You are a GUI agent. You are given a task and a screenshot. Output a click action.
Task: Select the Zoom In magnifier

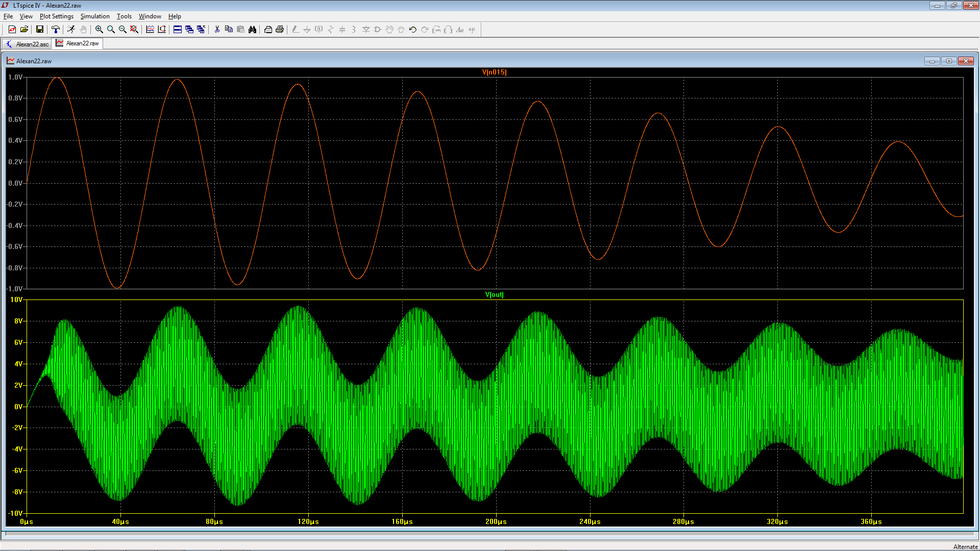click(x=99, y=30)
